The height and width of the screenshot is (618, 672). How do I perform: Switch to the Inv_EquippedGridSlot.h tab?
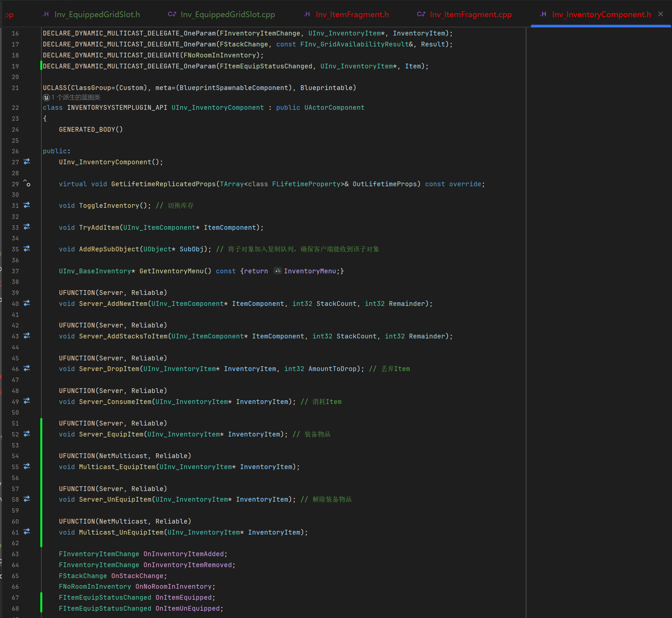[91, 14]
